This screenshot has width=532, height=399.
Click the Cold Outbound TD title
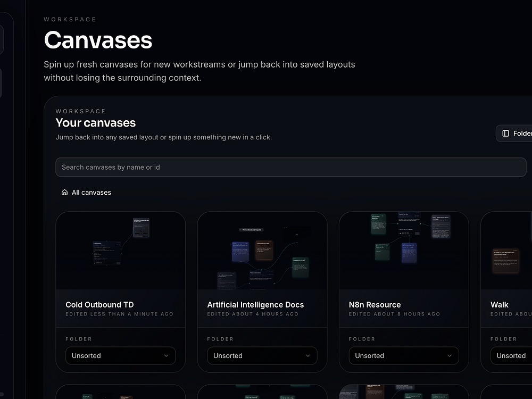coord(99,305)
